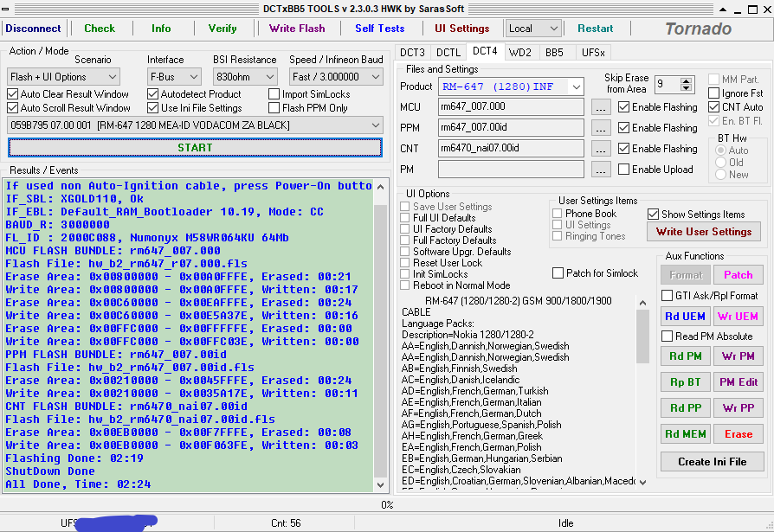
Task: Select the DCT4 tab
Action: [x=485, y=51]
